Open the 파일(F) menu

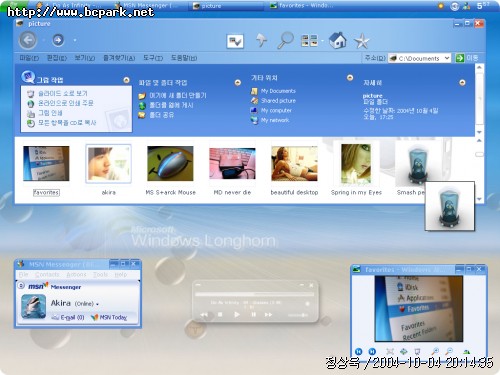click(x=29, y=58)
